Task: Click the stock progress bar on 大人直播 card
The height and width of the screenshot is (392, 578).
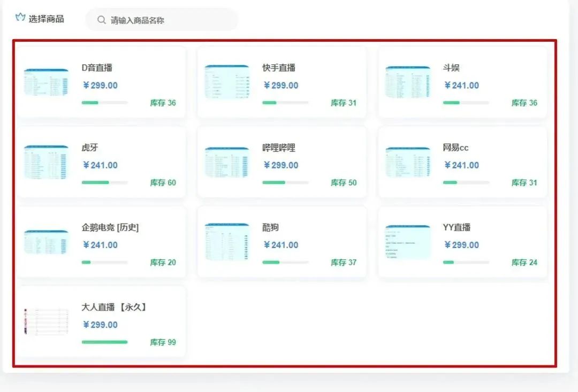Action: coord(105,342)
